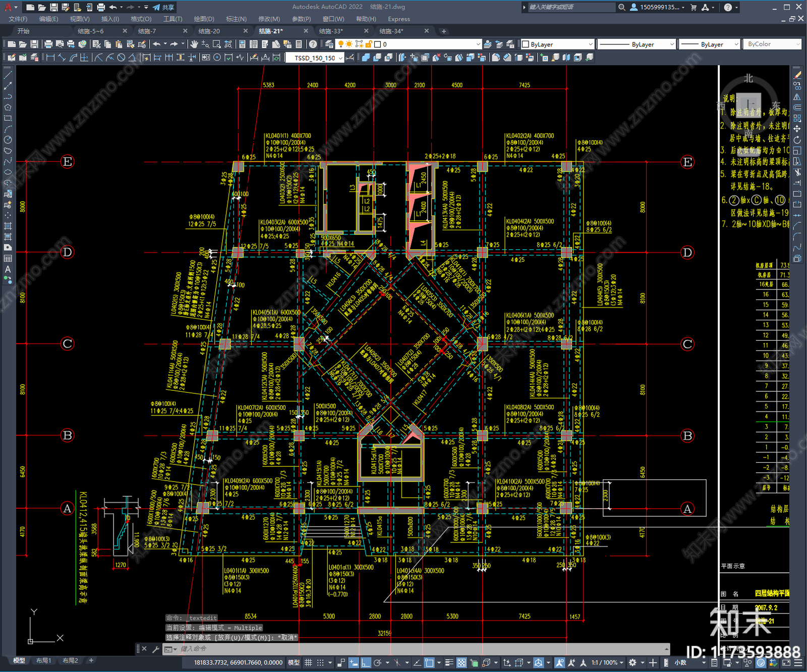Select the Table tool in left toolbar
807x672 pixels.
[8, 259]
